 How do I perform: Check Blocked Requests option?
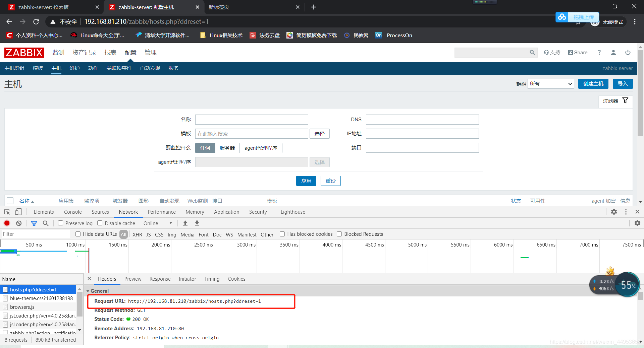pyautogui.click(x=339, y=234)
